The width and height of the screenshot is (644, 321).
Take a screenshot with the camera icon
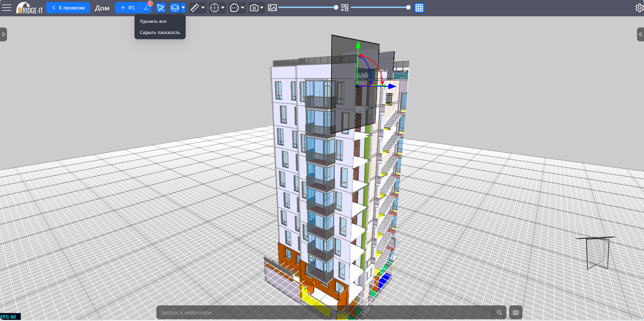(x=254, y=8)
